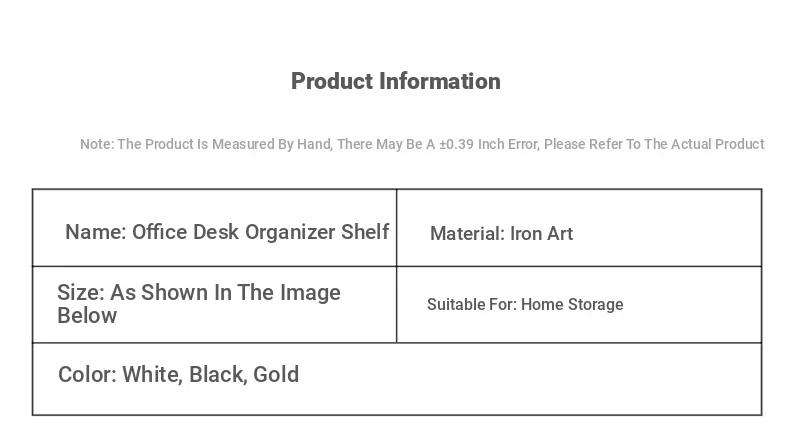Select the Black color option text
Screen dimensions: 790x436
218,375
